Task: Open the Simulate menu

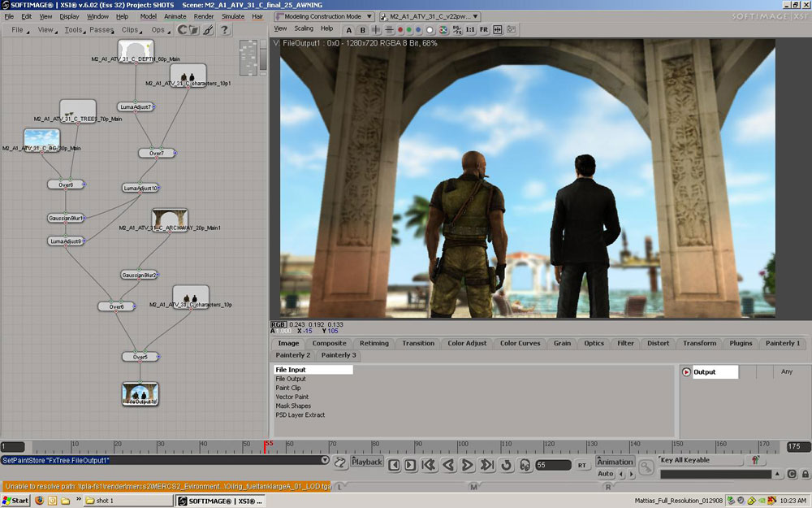Action: [233, 16]
